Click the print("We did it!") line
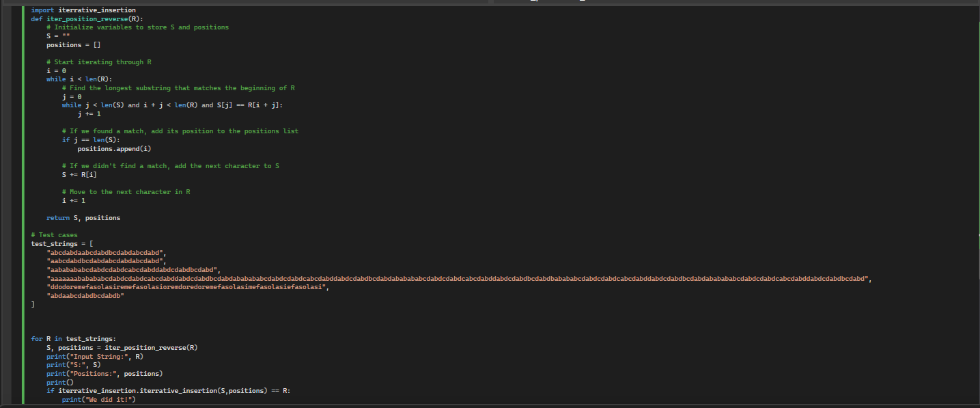The image size is (980, 408). coord(96,399)
